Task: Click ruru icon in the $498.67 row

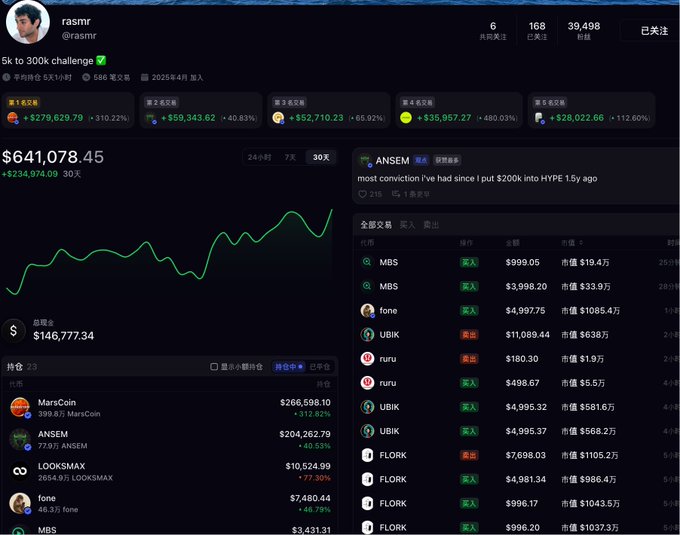Action: 367,383
